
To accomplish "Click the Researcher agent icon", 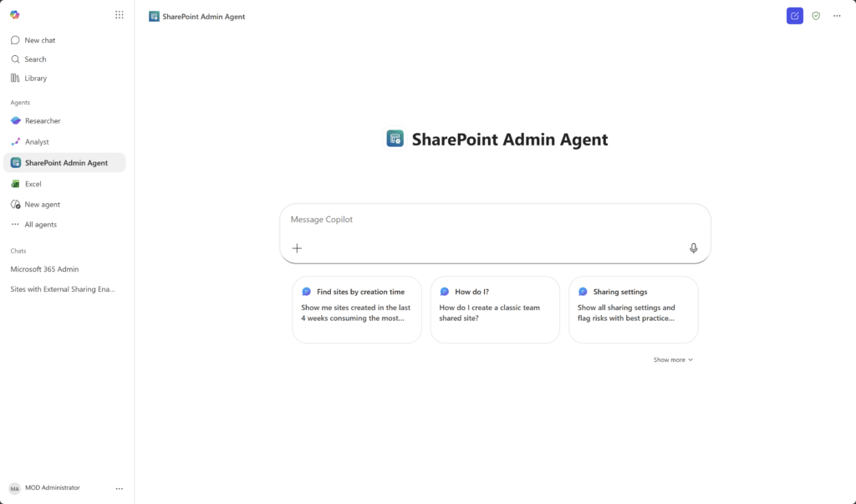I will [16, 120].
